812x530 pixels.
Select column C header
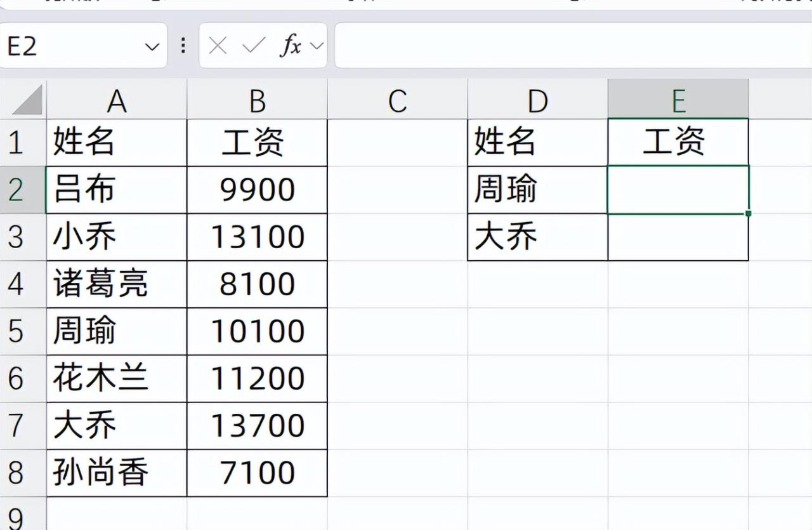[x=397, y=100]
